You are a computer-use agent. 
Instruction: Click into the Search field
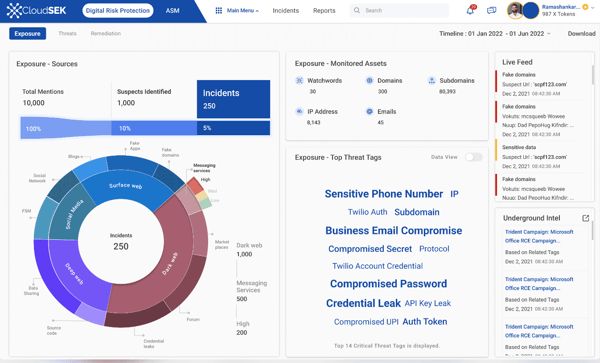tap(399, 10)
